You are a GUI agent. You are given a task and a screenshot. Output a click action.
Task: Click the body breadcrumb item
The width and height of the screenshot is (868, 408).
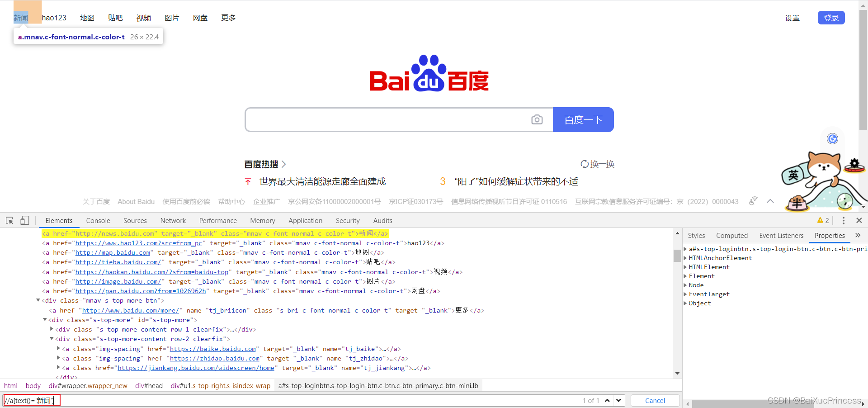pyautogui.click(x=33, y=386)
